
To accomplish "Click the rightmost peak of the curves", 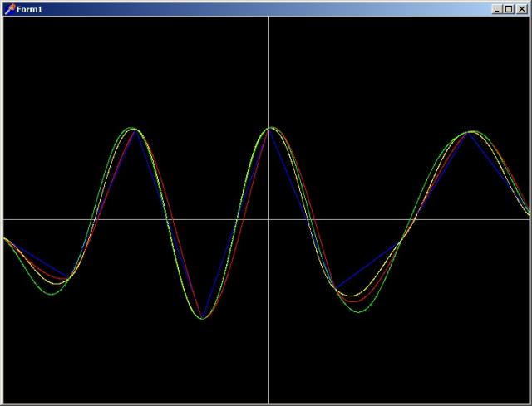I will (x=470, y=132).
